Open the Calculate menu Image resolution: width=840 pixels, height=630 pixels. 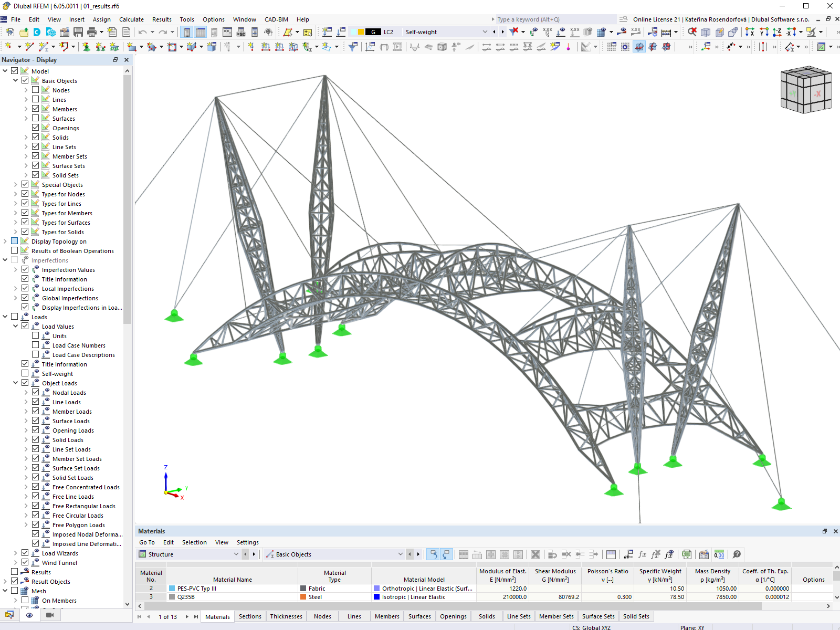[x=131, y=19]
